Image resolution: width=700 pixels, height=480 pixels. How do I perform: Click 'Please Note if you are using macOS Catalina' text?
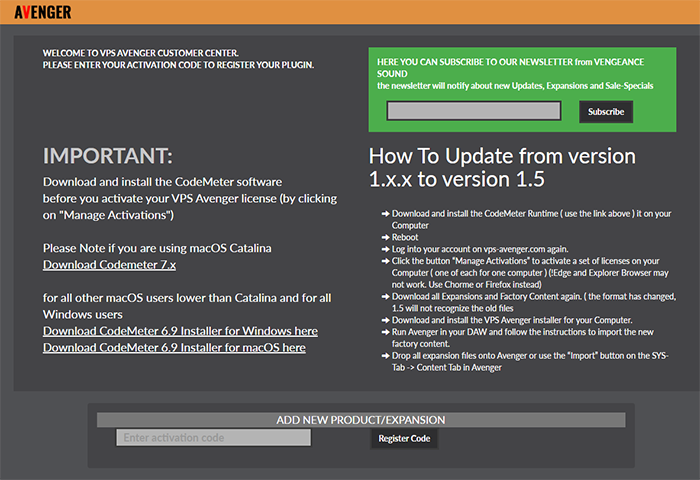(157, 248)
